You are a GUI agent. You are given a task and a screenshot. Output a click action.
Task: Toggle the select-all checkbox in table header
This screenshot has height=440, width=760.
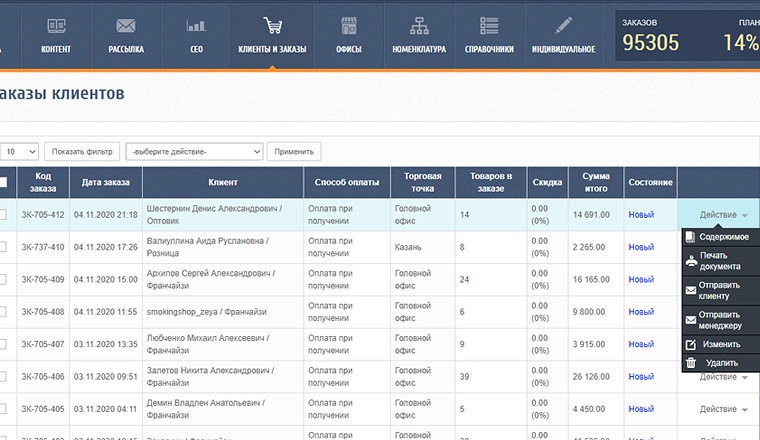(x=3, y=182)
